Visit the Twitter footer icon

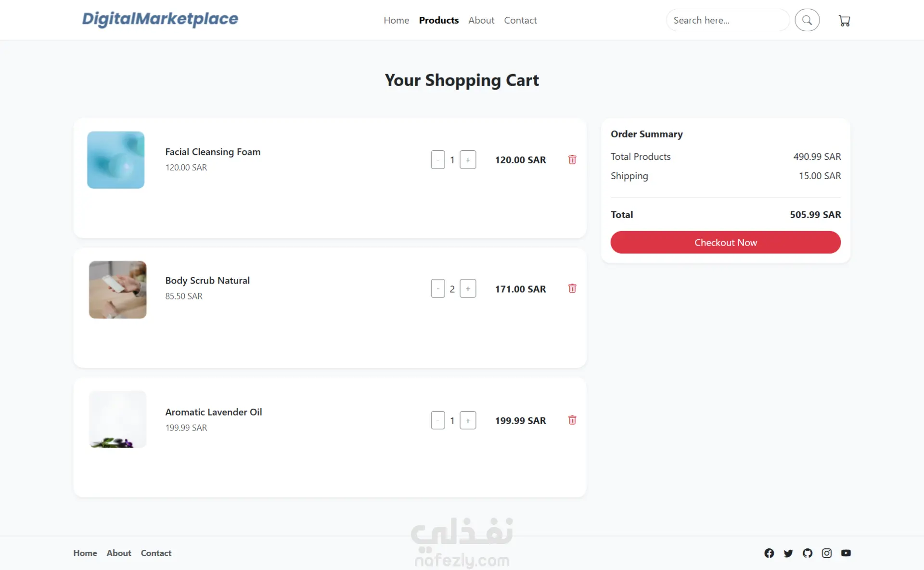[x=788, y=553]
